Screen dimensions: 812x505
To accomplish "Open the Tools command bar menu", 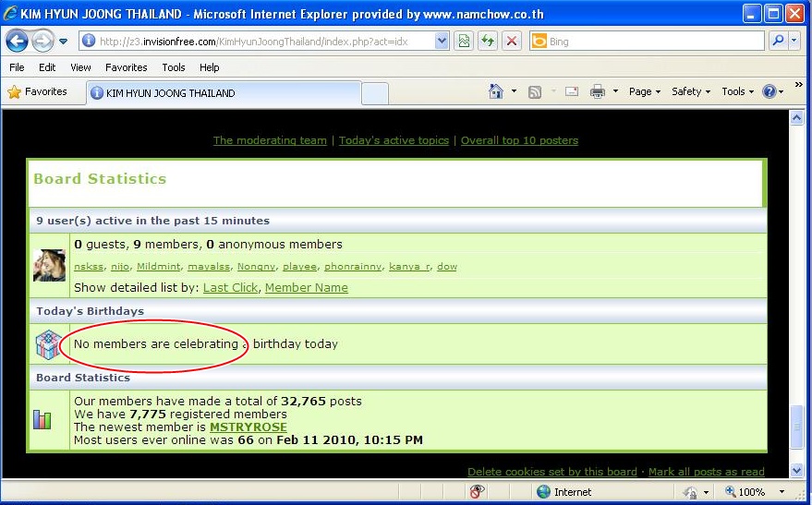I will (737, 91).
